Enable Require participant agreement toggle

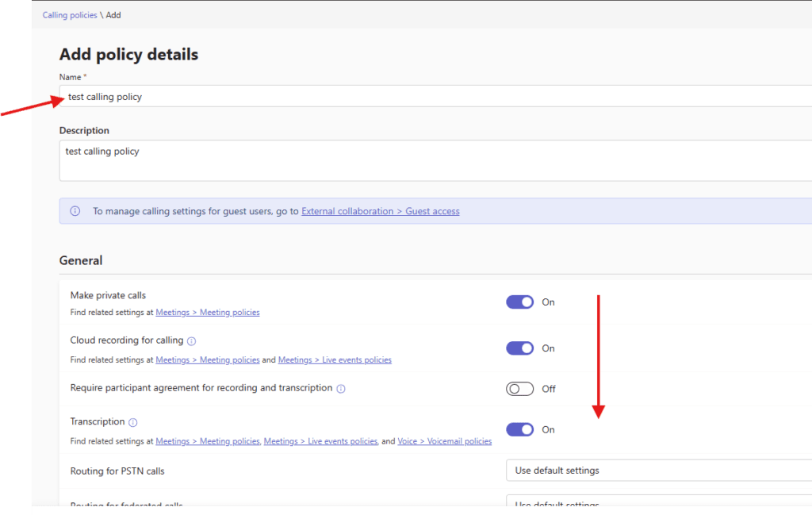(x=519, y=389)
